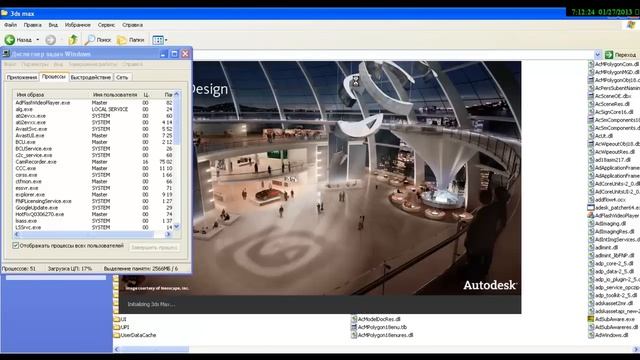Screen dimensions: 640x360
Task: Select AcSceneOE.dbx file icon
Action: (591, 96)
